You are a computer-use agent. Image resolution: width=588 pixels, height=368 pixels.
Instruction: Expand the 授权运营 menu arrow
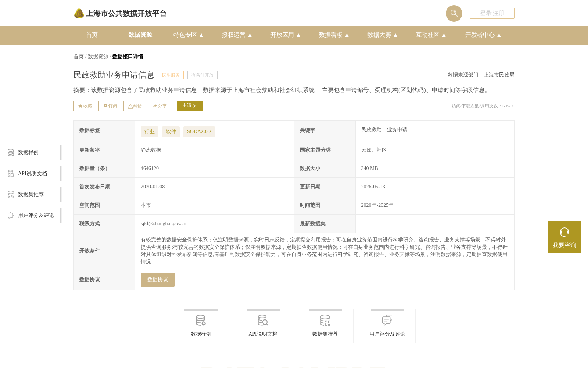[x=250, y=35]
